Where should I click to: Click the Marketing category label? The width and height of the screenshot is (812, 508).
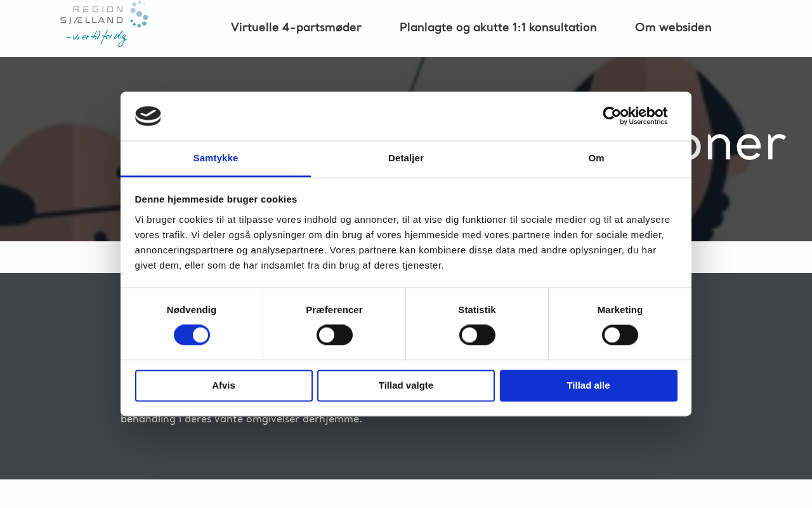click(620, 310)
